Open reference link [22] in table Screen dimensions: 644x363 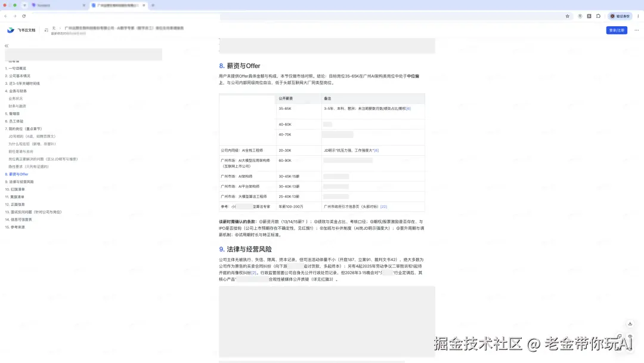(x=383, y=207)
